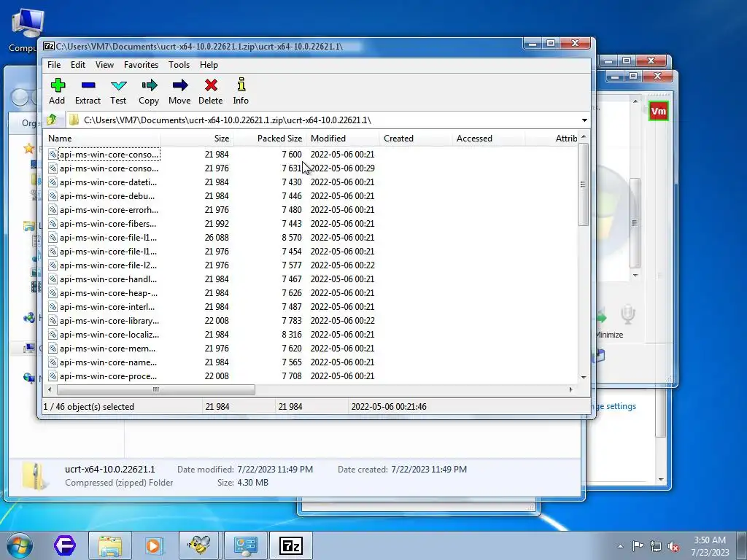Select the api-ms-win-core-handl... file
This screenshot has height=560, width=747.
(x=108, y=279)
